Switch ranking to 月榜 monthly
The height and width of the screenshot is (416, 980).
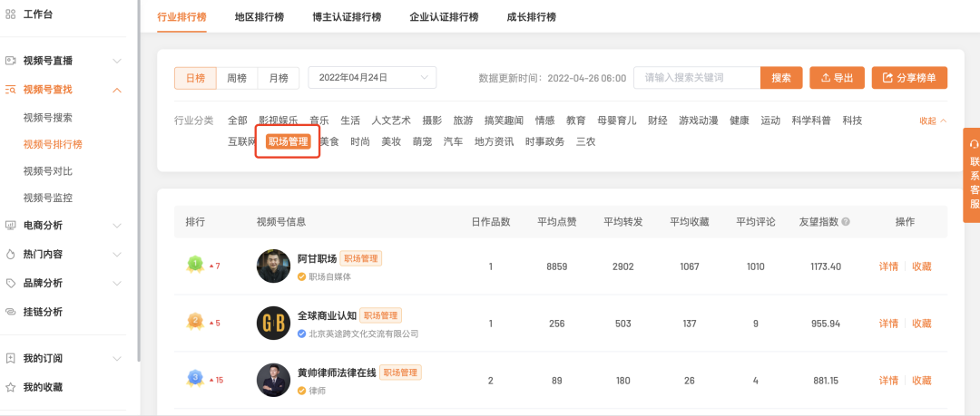278,78
